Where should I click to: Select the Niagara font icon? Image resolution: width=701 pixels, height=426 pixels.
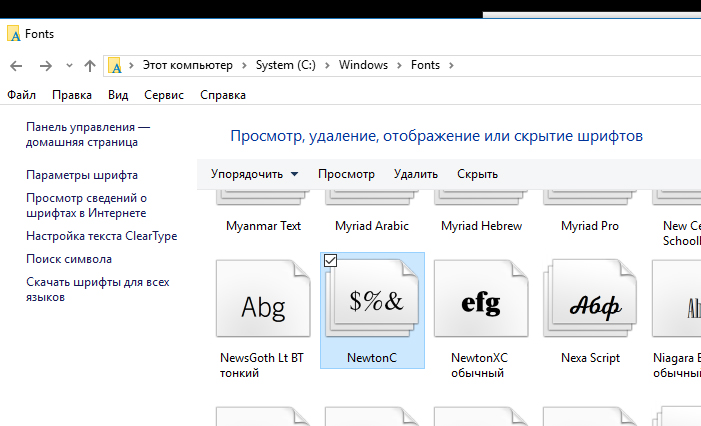coord(676,299)
